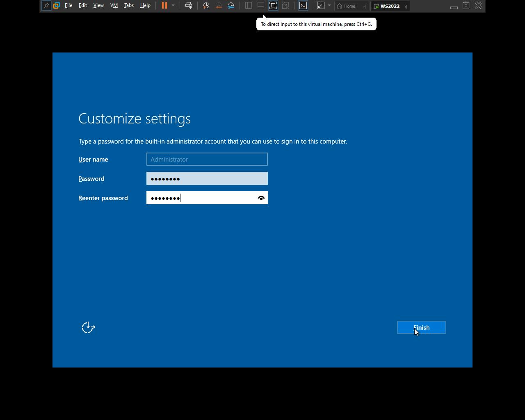525x420 pixels.
Task: Pause the virtual machine with the orange button
Action: click(164, 6)
